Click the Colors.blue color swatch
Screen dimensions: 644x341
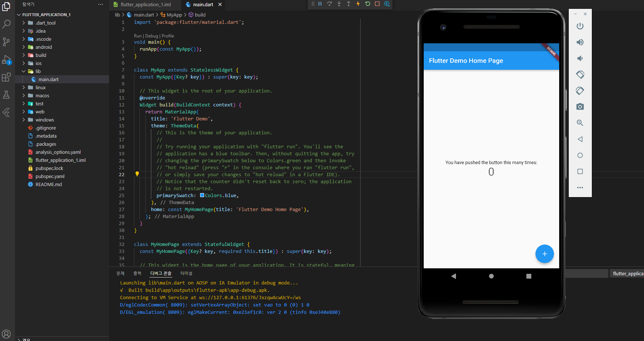click(x=202, y=195)
